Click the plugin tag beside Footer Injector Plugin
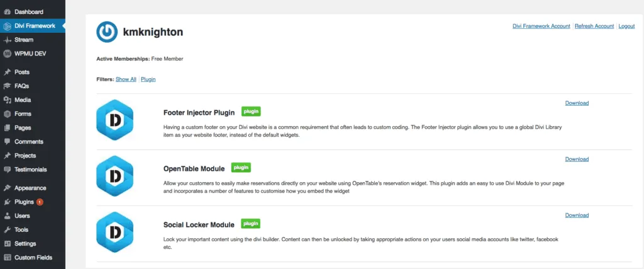 click(251, 112)
